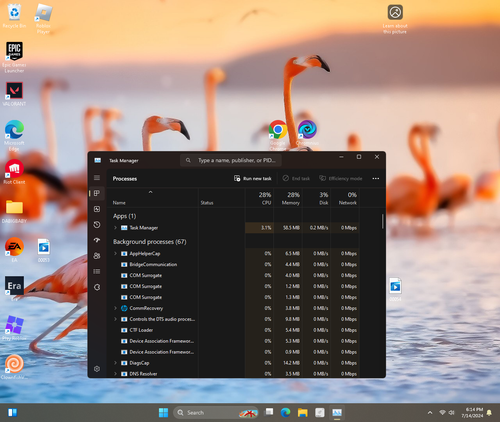Sort processes by CPU column
The image size is (500, 422).
(x=260, y=198)
